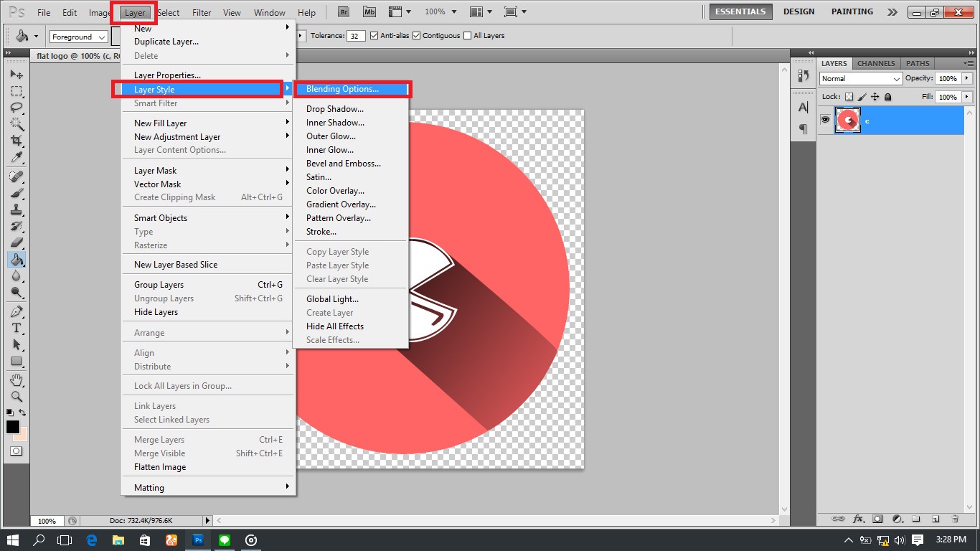Open the Filter menu

click(202, 13)
